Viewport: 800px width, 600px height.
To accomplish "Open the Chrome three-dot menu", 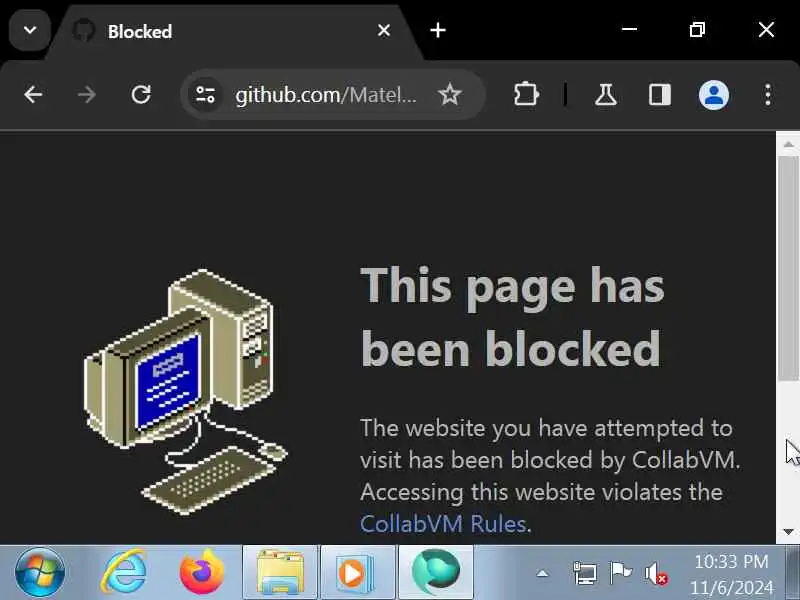I will tap(767, 95).
